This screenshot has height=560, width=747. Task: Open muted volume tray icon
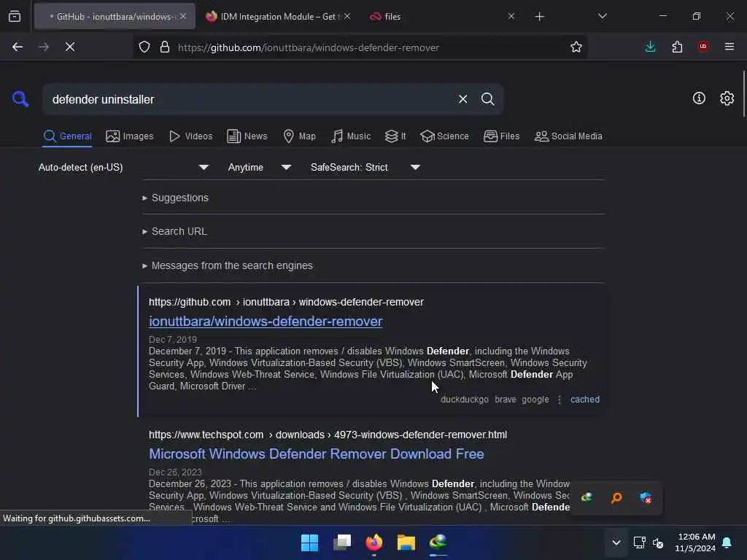(658, 542)
